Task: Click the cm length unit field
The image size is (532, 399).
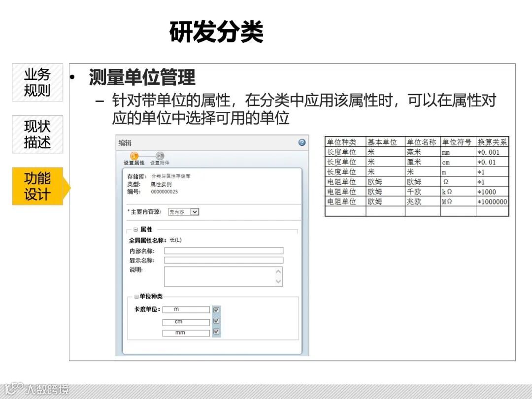Action: coord(186,322)
